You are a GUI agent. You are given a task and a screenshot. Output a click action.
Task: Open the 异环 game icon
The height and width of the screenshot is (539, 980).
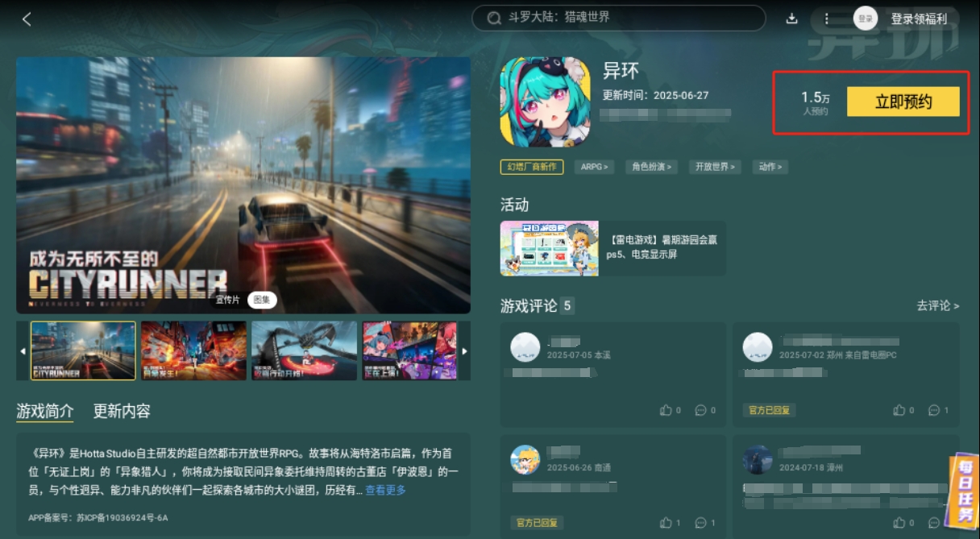coord(545,102)
